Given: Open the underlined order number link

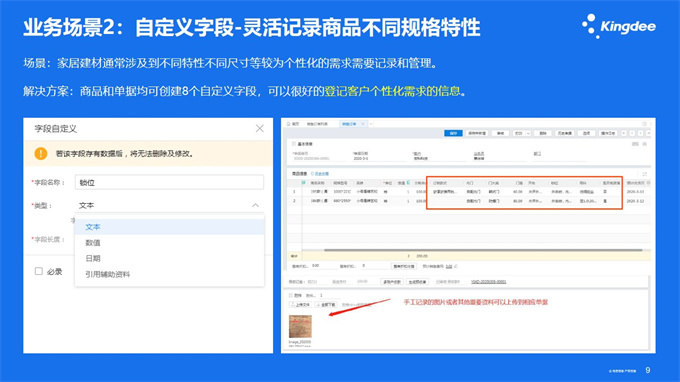Looking at the screenshot, I should pos(488,282).
